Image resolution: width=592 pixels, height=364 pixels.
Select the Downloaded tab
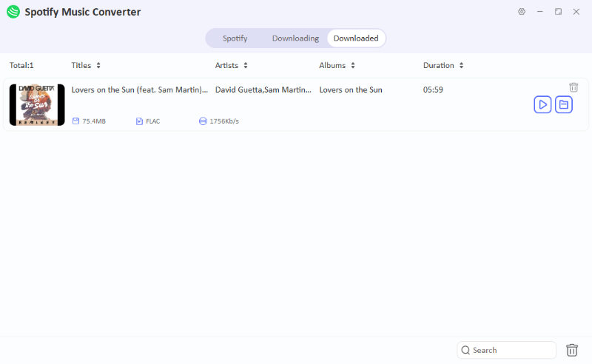click(x=356, y=38)
